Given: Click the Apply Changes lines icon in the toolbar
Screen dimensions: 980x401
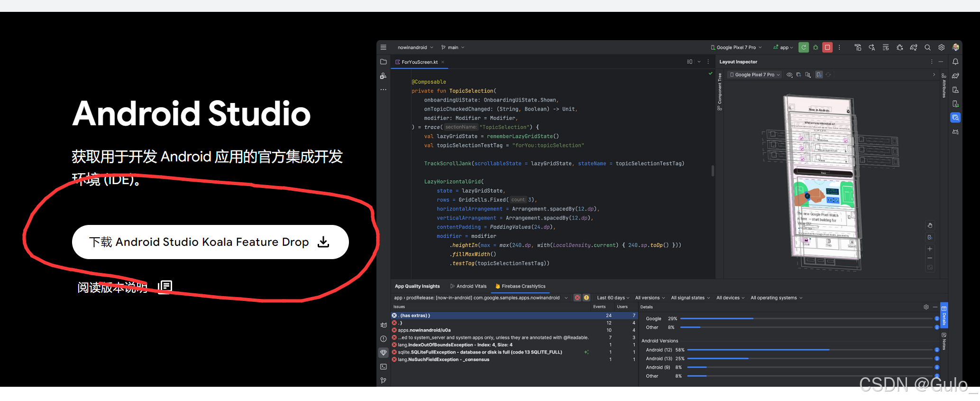Looking at the screenshot, I should [886, 47].
